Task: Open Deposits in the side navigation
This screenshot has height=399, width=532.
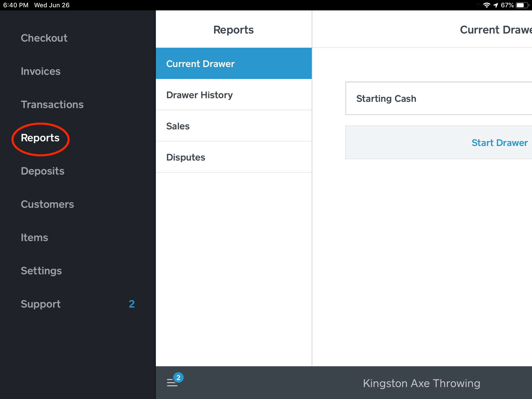Action: tap(43, 171)
